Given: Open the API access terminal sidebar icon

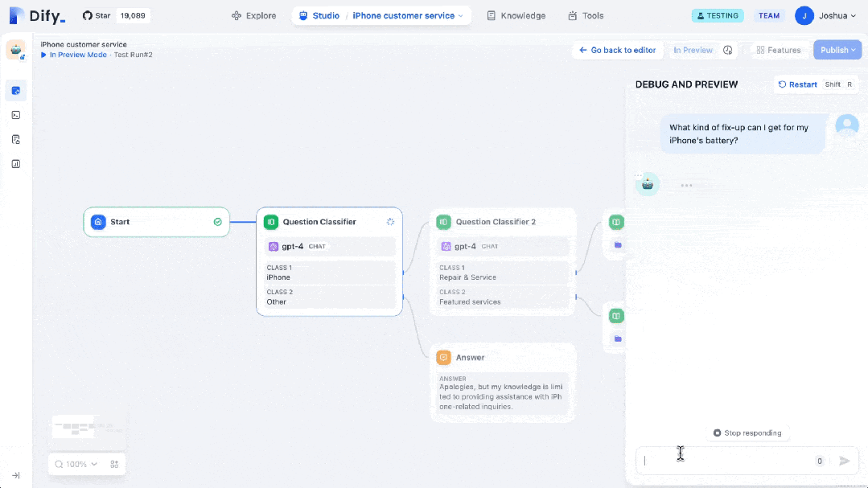Looking at the screenshot, I should [x=15, y=115].
